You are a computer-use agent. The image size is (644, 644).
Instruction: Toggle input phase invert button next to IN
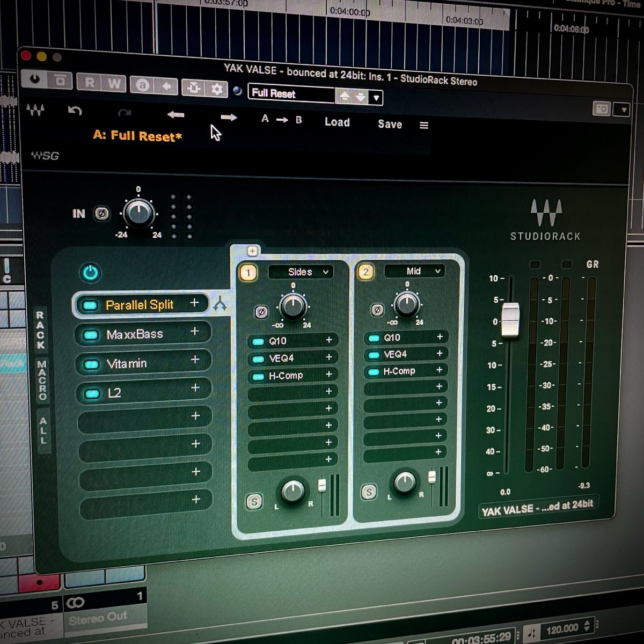[x=101, y=214]
